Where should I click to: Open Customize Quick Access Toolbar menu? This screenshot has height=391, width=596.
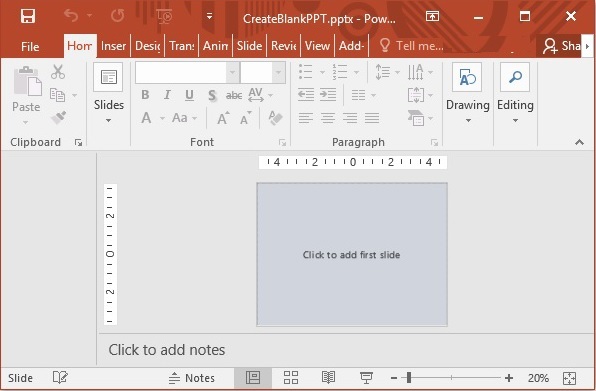point(209,16)
